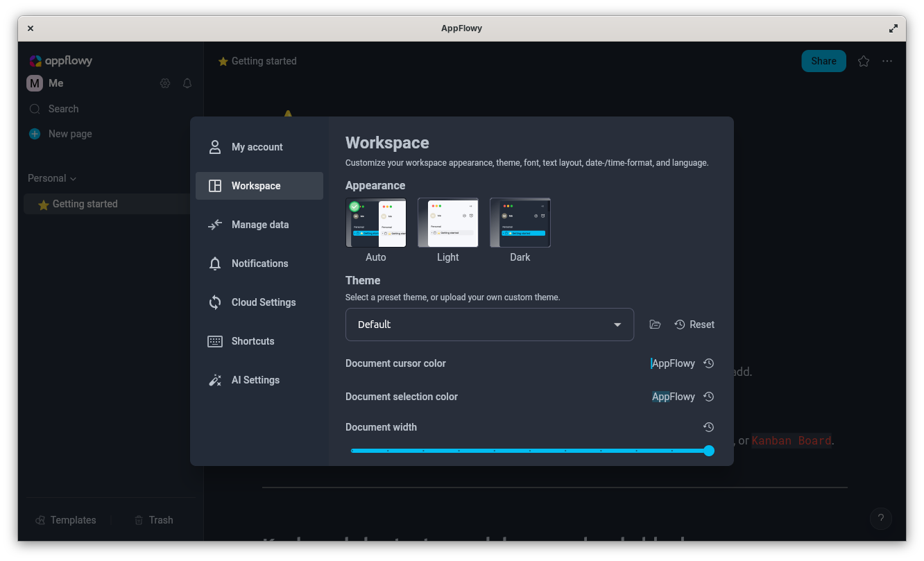
Task: Open the three-dot page options menu
Action: pos(887,61)
